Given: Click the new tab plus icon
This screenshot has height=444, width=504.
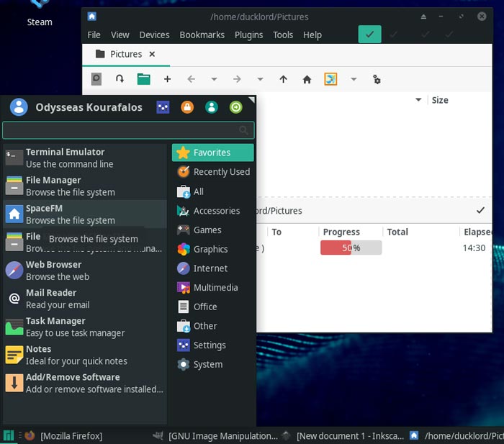Looking at the screenshot, I should tap(168, 79).
